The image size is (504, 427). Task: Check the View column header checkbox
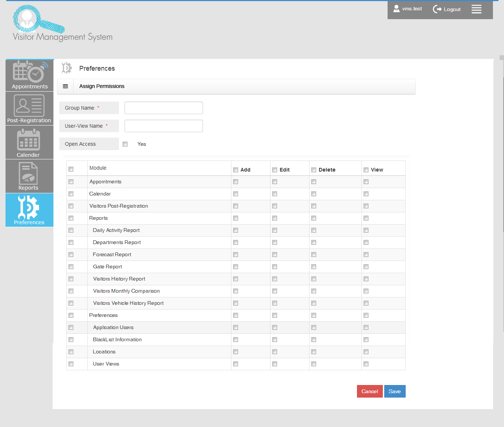(366, 170)
